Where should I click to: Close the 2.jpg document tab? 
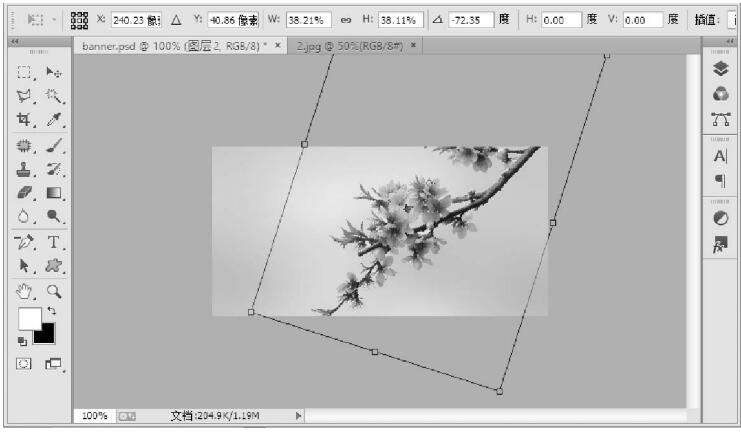pyautogui.click(x=413, y=46)
